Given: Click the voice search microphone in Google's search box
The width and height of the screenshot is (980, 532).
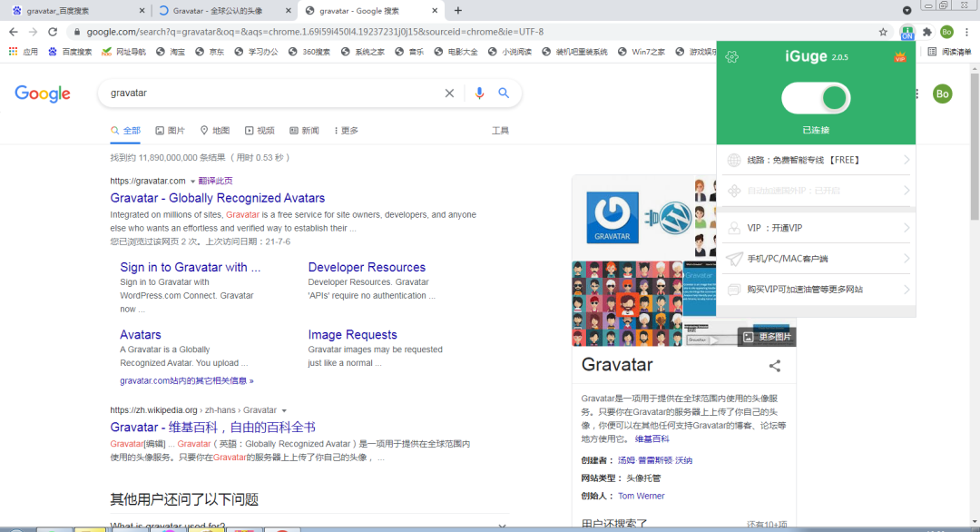Looking at the screenshot, I should coord(479,93).
